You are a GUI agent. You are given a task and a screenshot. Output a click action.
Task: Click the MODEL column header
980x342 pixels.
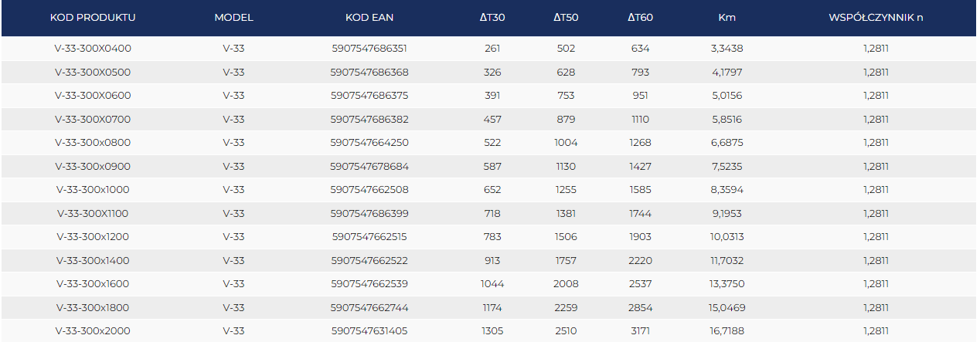tap(233, 17)
